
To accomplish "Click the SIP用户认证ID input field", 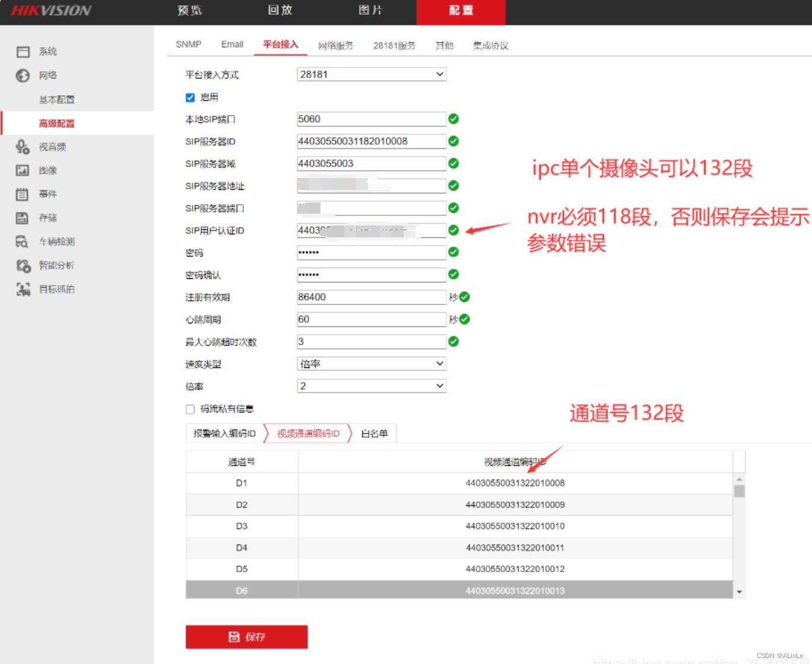I will coord(372,230).
